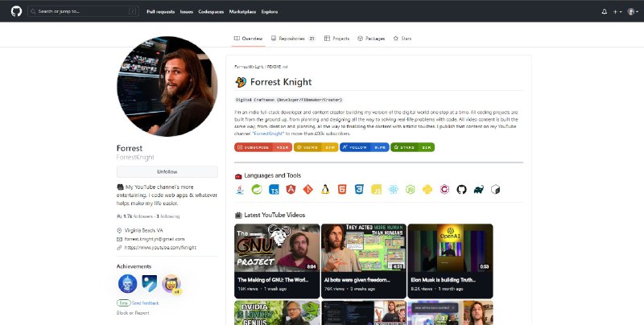Open Codespaces from header
Viewport: 644px width, 325px height.
coord(211,12)
